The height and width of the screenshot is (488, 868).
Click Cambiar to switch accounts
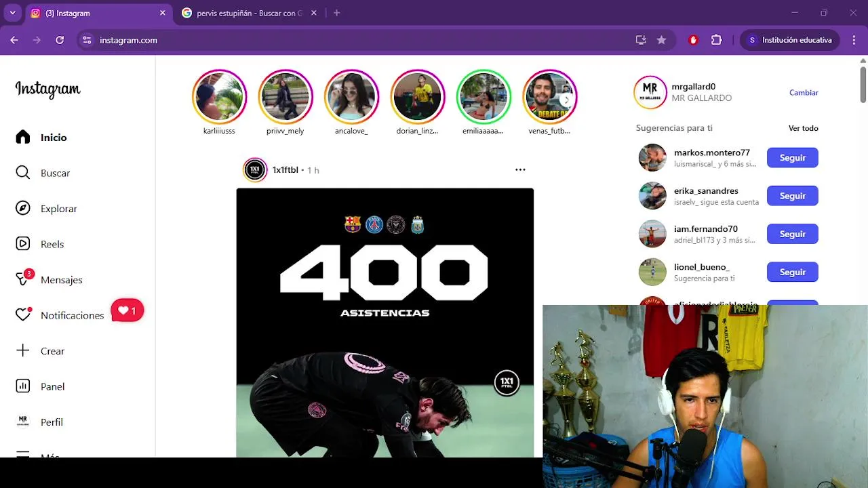pos(804,93)
